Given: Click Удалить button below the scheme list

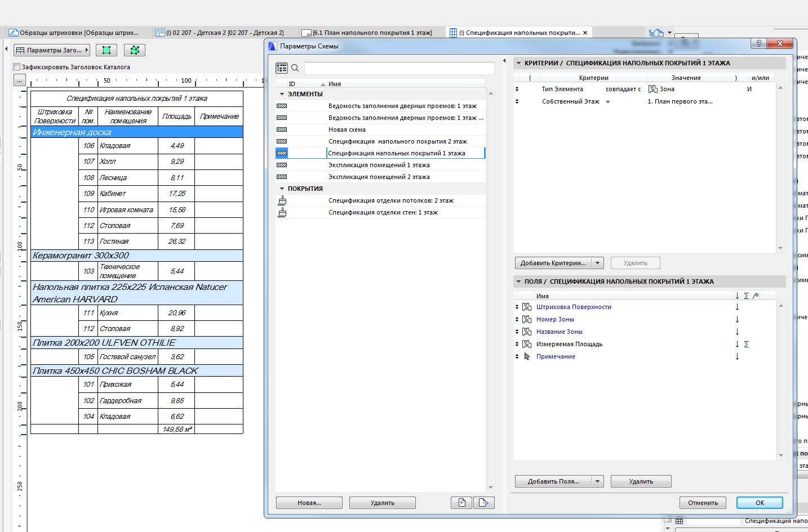Looking at the screenshot, I should [383, 503].
